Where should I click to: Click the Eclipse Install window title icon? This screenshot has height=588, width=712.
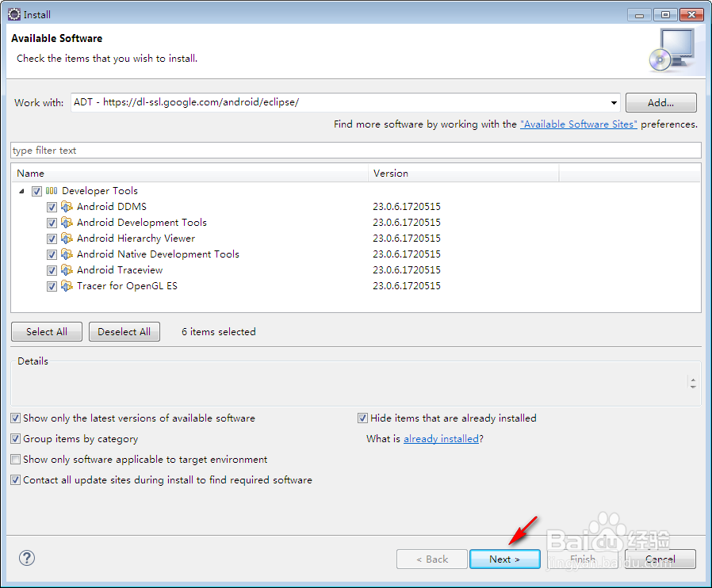click(14, 14)
